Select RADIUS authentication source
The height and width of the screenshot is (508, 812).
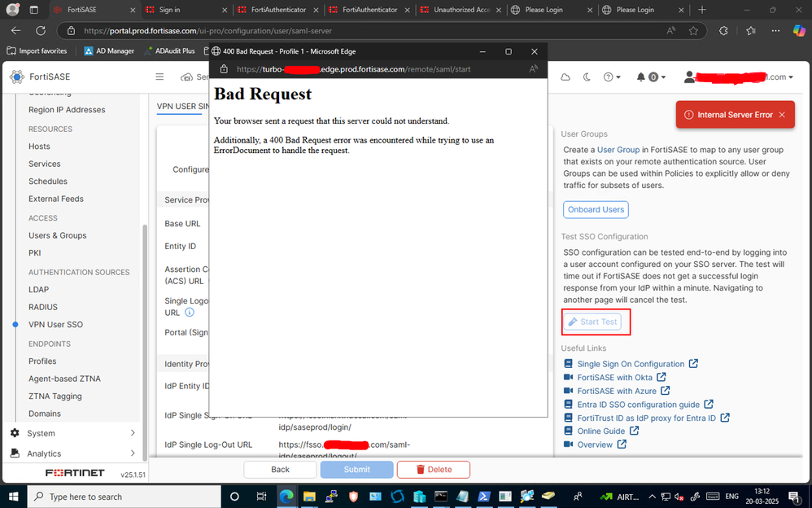click(x=43, y=307)
